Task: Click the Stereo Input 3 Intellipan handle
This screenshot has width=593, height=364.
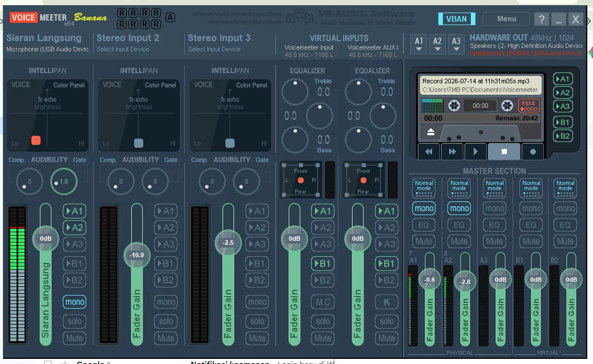Action: tap(230, 143)
